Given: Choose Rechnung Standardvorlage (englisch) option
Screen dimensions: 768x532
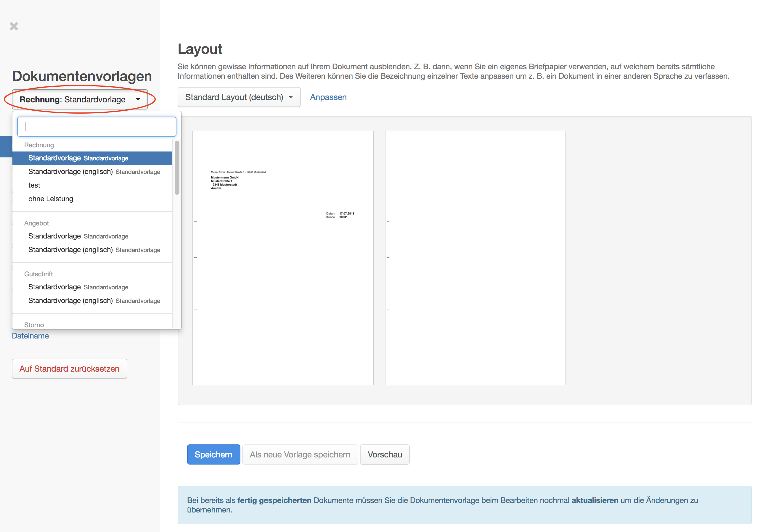Looking at the screenshot, I should pyautogui.click(x=94, y=172).
